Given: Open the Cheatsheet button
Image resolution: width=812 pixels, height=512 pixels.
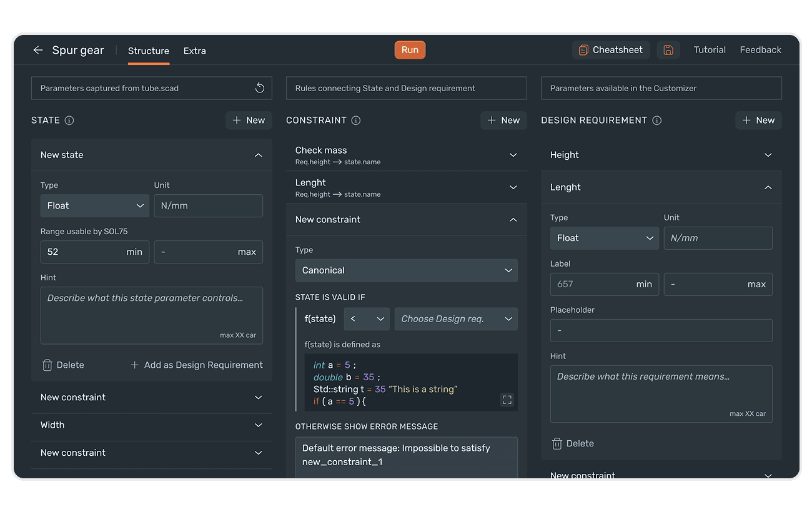Looking at the screenshot, I should pos(611,50).
